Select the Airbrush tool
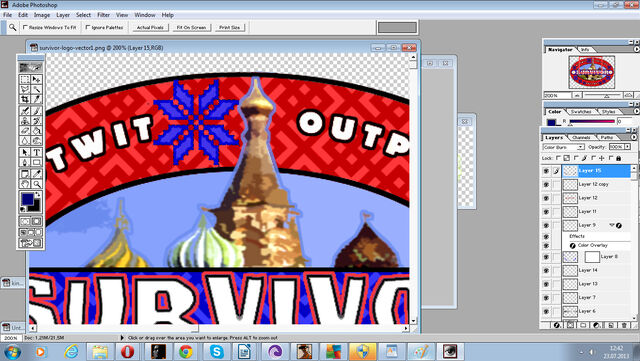Viewport: 640px width, 361px height. tap(25, 110)
